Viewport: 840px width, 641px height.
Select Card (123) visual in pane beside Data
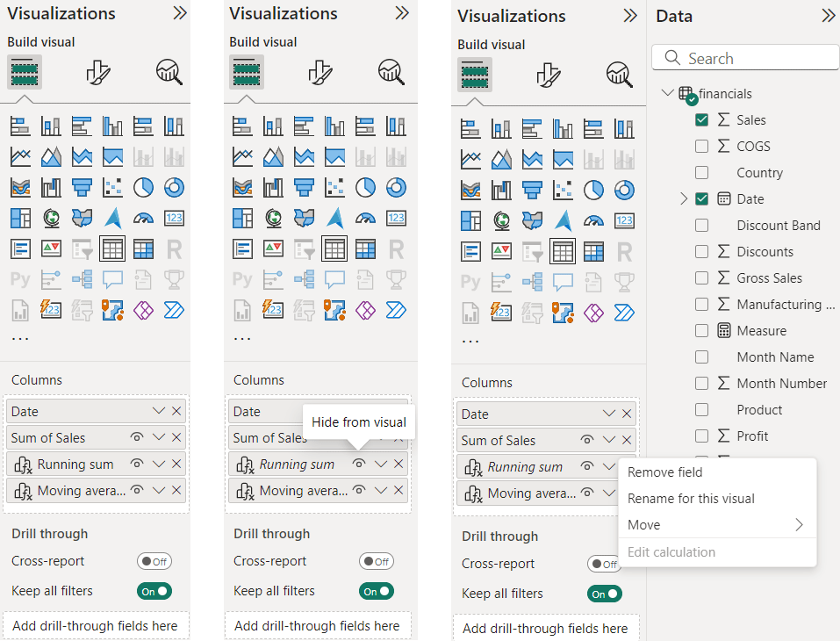[x=625, y=220]
